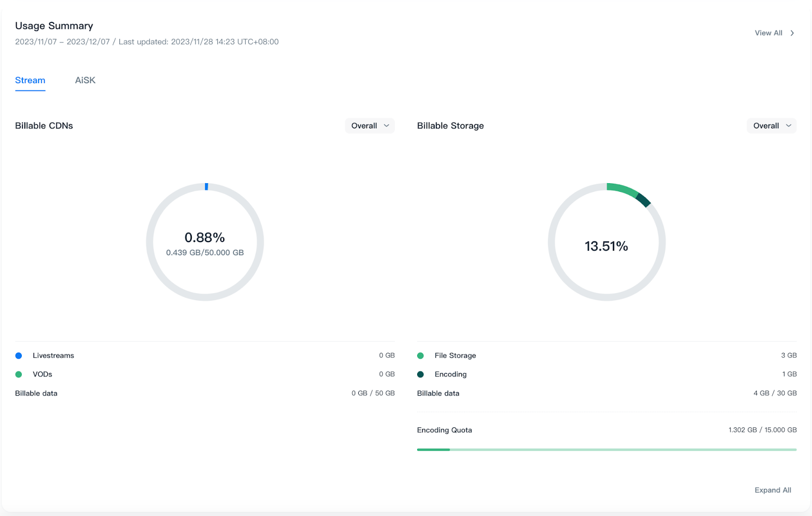Open the View All link

[x=768, y=33]
